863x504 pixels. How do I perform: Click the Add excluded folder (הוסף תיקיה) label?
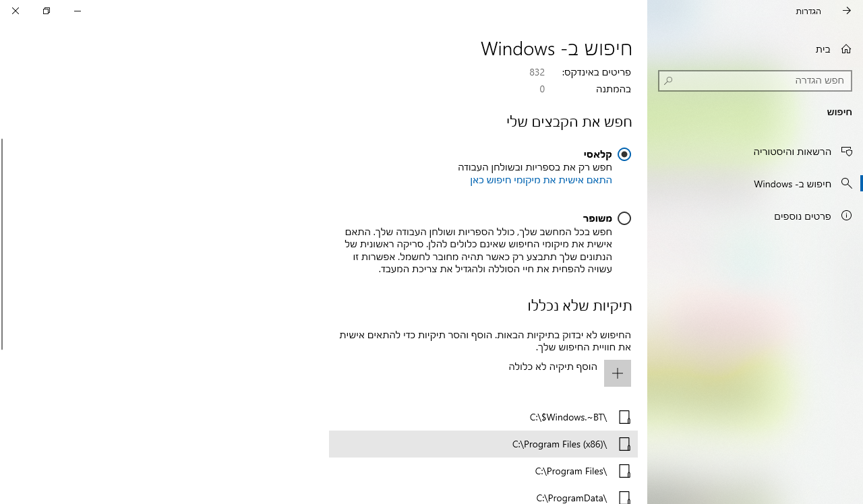tap(552, 367)
